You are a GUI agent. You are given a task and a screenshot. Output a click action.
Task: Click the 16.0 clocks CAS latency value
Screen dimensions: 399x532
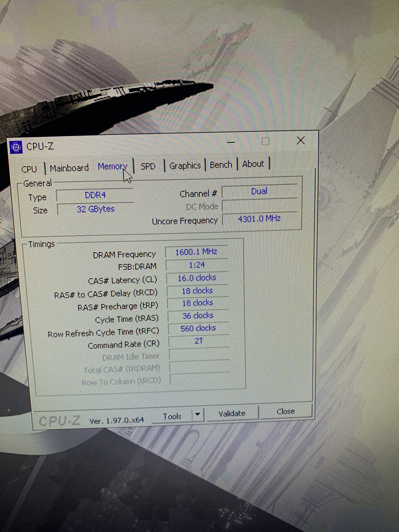tap(197, 278)
